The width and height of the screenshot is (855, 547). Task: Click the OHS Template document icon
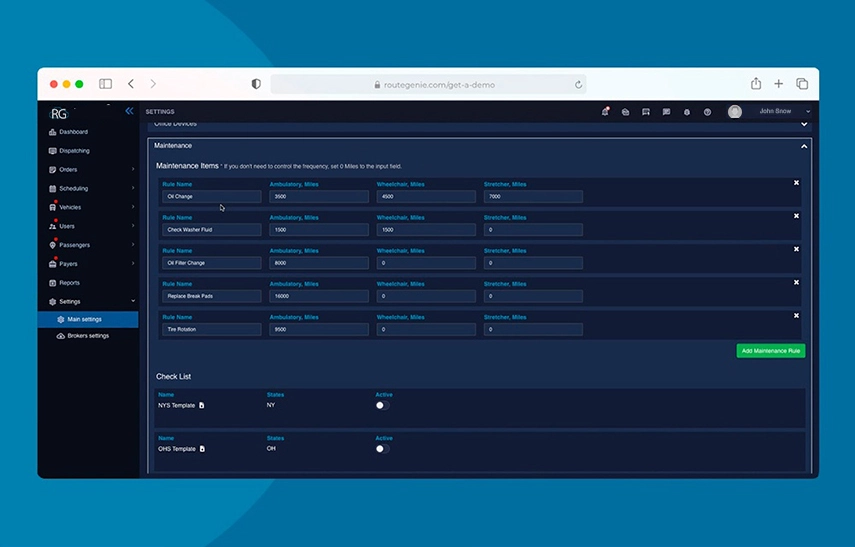pyautogui.click(x=202, y=449)
